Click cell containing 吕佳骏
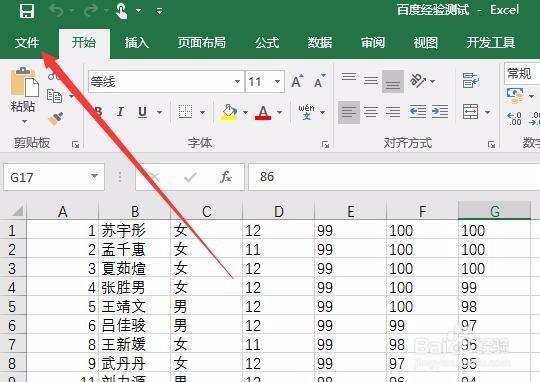The image size is (540, 382). (134, 325)
